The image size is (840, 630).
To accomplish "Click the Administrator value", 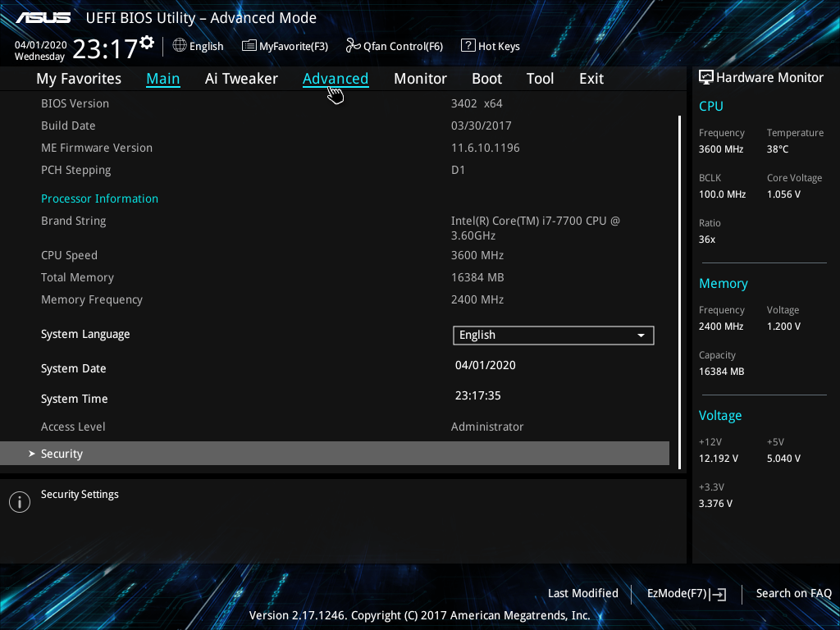I will point(487,427).
